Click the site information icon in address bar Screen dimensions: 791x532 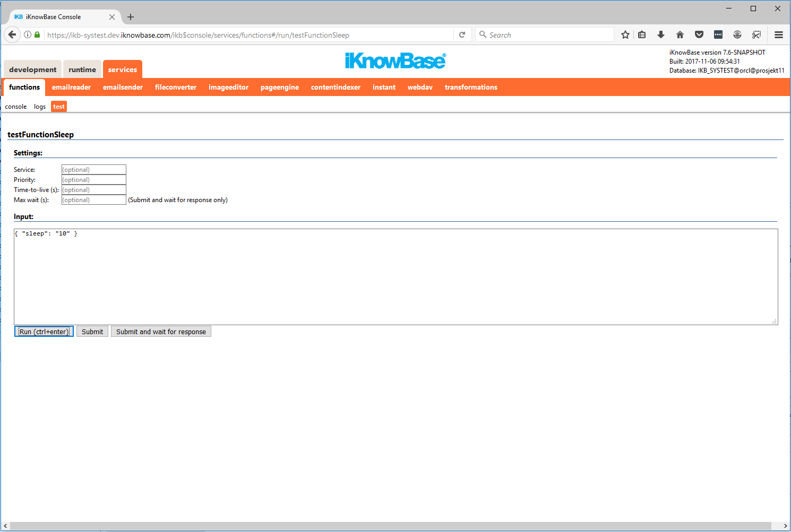(28, 35)
